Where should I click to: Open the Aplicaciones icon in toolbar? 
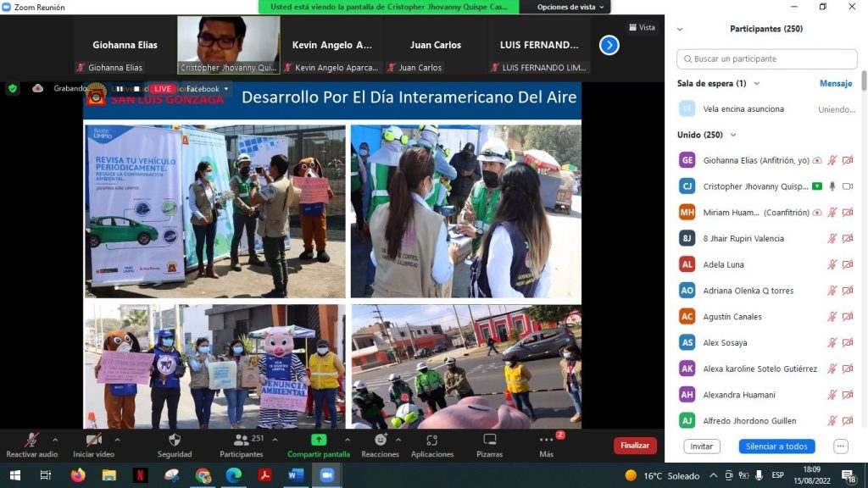pos(431,440)
